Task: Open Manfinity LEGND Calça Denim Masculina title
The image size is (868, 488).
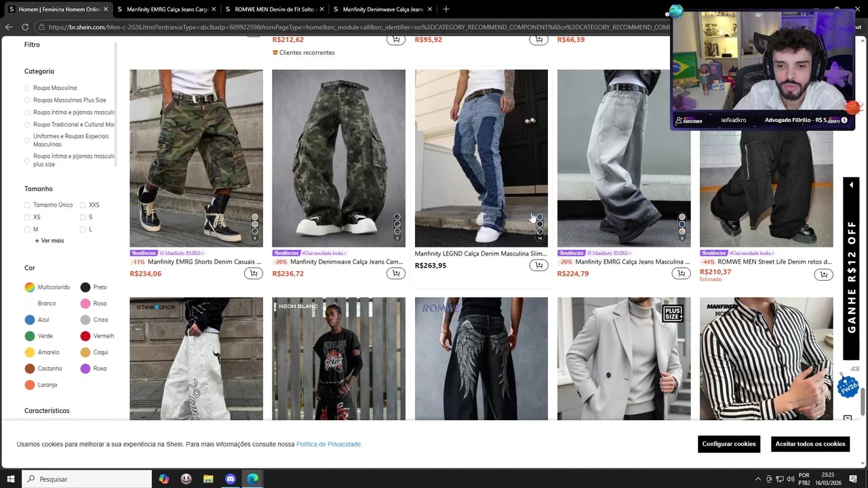Action: point(481,253)
